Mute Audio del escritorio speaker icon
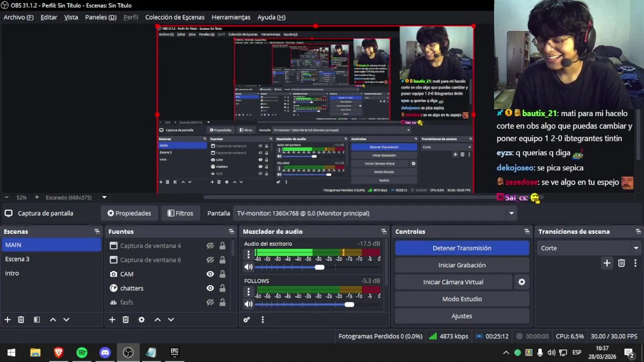 pos(249,267)
